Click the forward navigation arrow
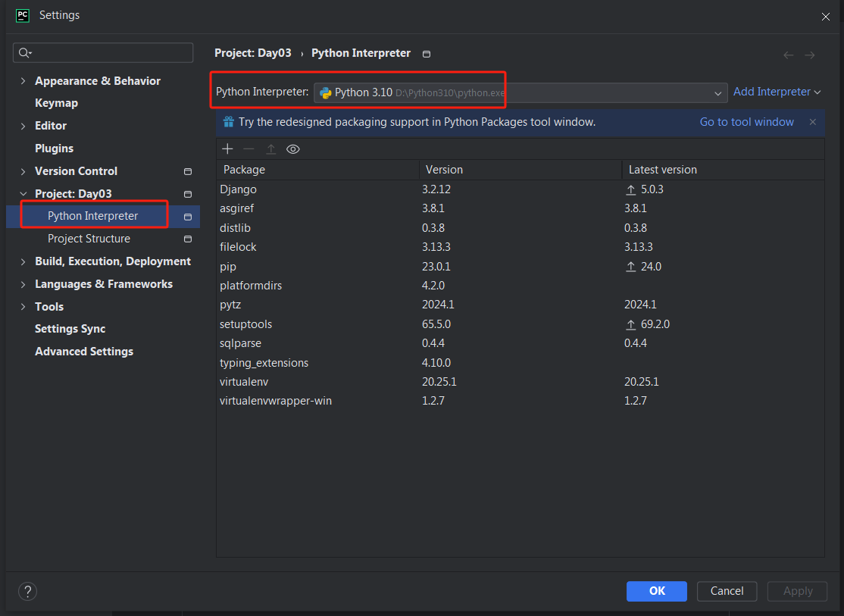 [810, 55]
